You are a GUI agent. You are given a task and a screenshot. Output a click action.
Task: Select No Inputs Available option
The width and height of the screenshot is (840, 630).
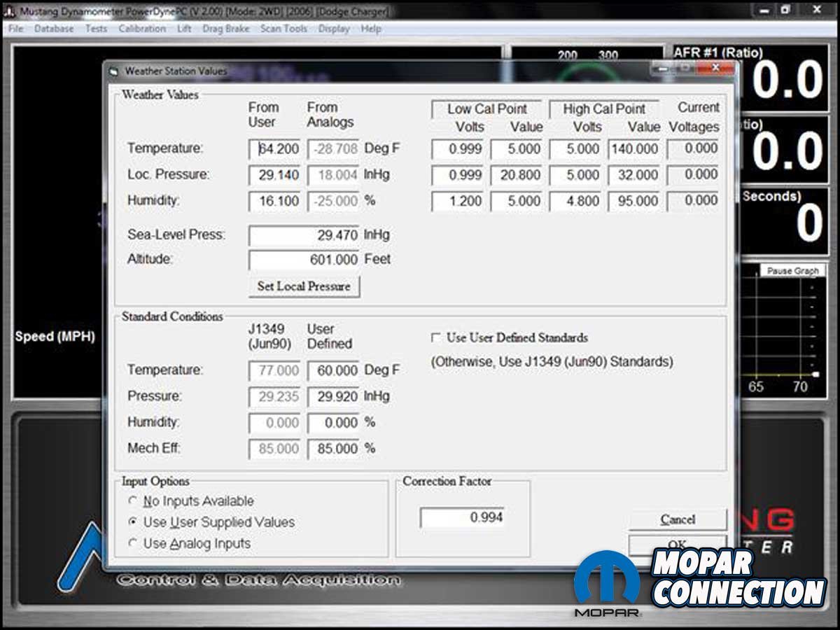tap(133, 501)
